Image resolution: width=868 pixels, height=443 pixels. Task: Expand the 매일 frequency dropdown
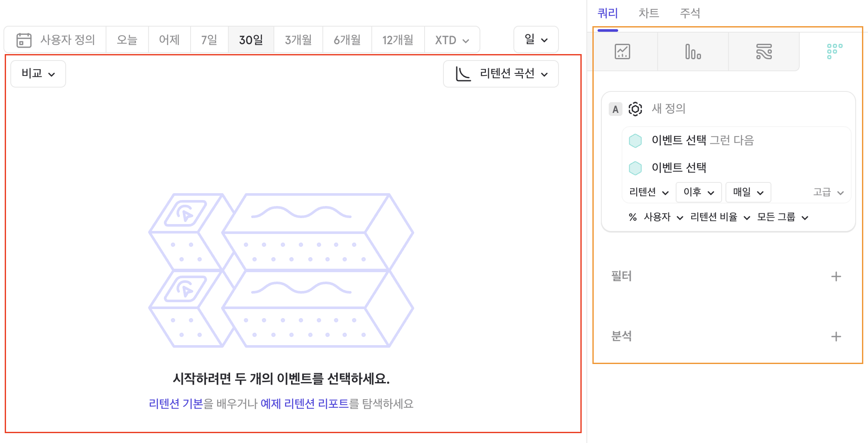tap(748, 192)
